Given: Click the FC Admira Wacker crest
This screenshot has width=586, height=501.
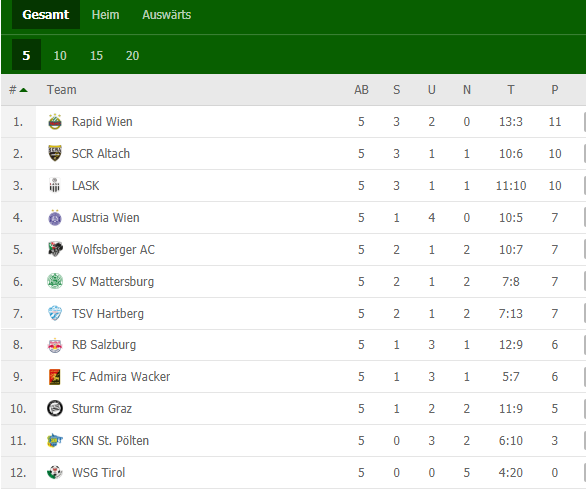Looking at the screenshot, I should (55, 377).
